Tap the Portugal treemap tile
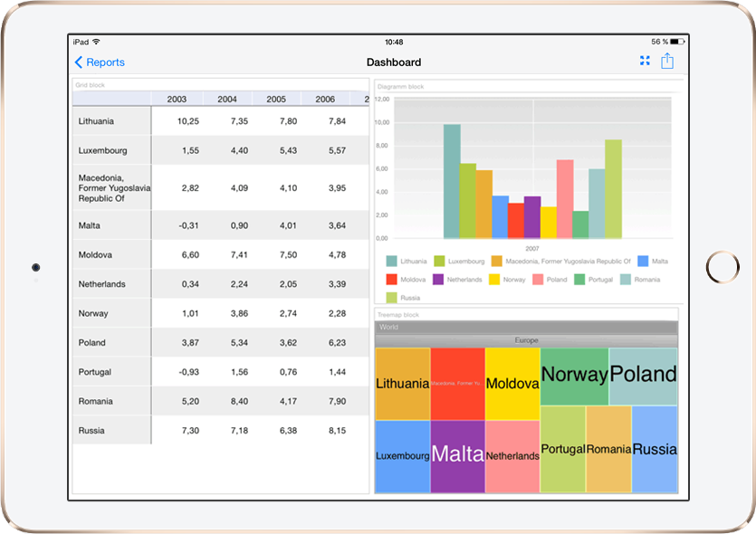The height and width of the screenshot is (534, 756). point(563,449)
